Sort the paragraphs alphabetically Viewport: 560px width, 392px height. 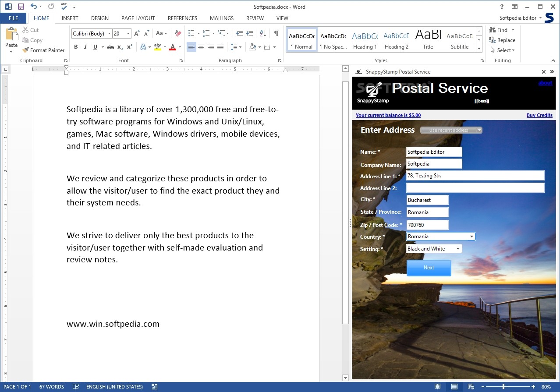(x=263, y=34)
